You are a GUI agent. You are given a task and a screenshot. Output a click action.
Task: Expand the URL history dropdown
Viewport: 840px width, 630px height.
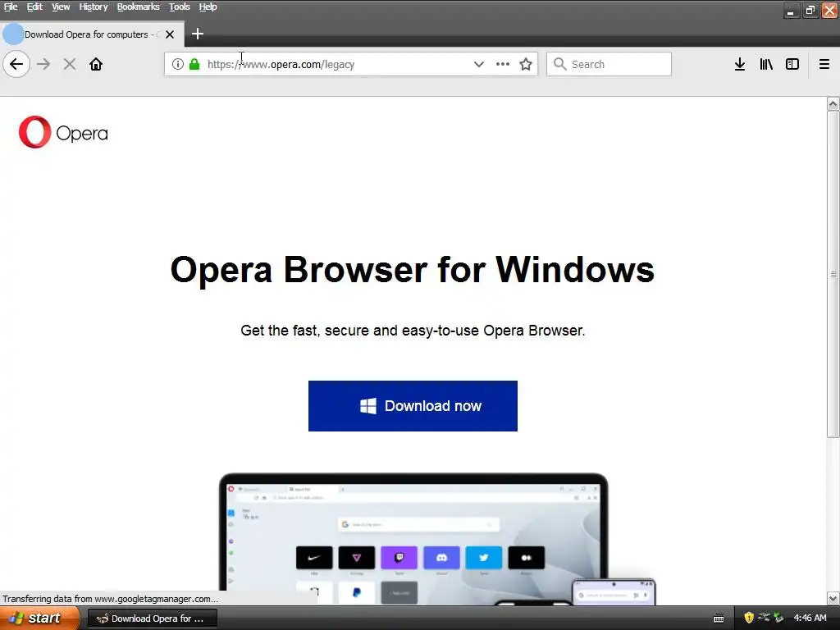(479, 64)
